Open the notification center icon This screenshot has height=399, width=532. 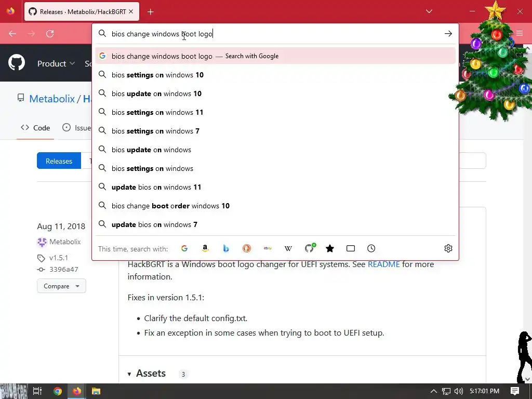point(515,391)
